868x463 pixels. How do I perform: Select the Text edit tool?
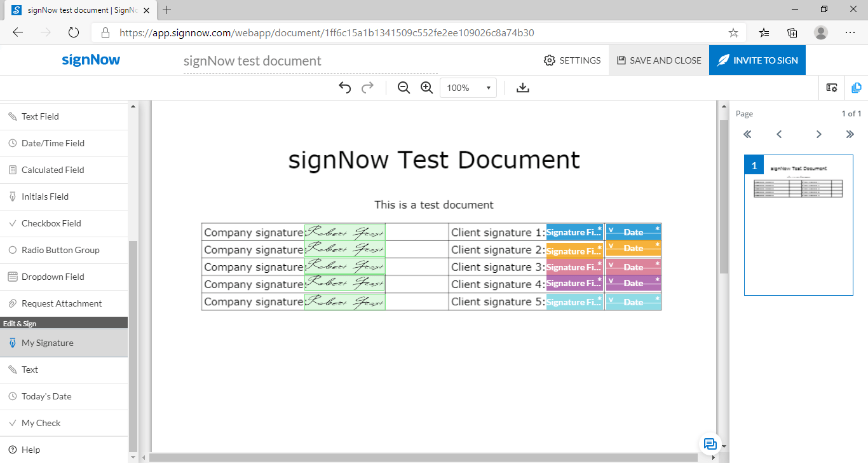pyautogui.click(x=64, y=370)
